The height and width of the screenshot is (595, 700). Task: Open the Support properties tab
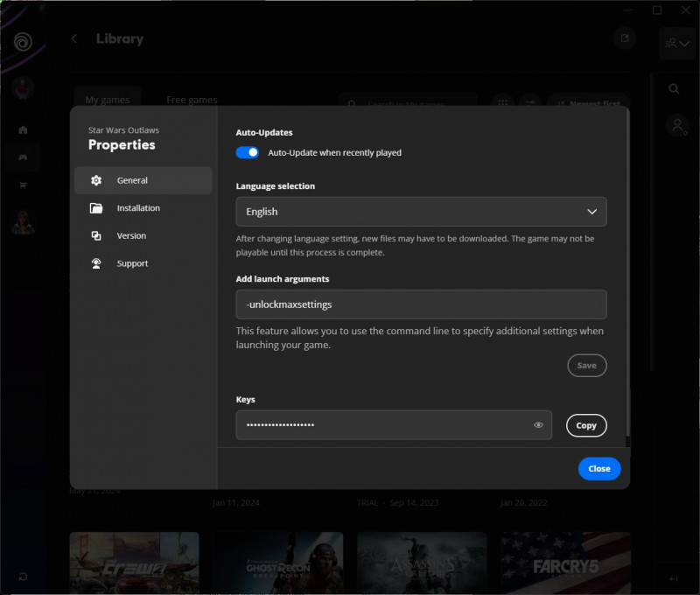(143, 263)
